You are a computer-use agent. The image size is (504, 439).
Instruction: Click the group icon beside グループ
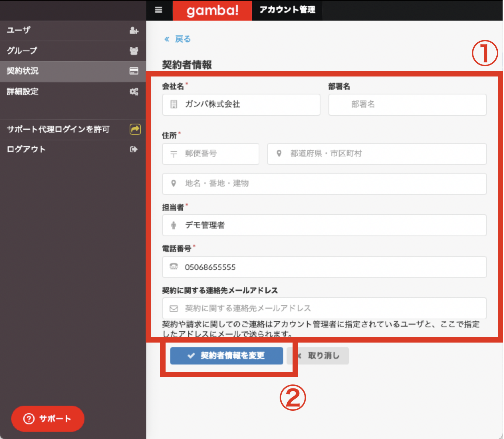(x=134, y=51)
